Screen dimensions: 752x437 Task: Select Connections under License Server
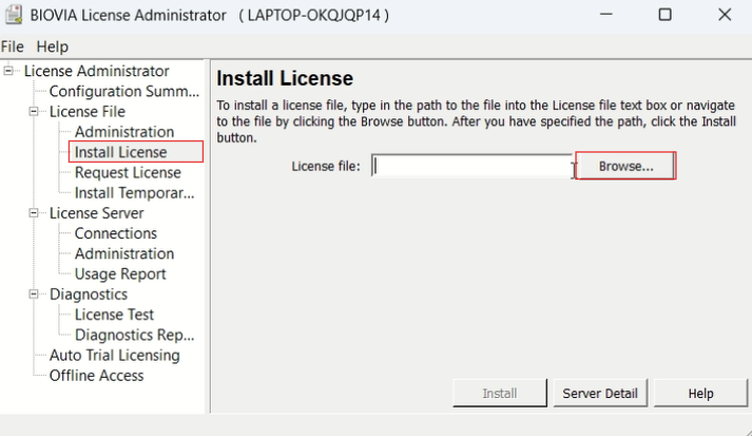116,233
